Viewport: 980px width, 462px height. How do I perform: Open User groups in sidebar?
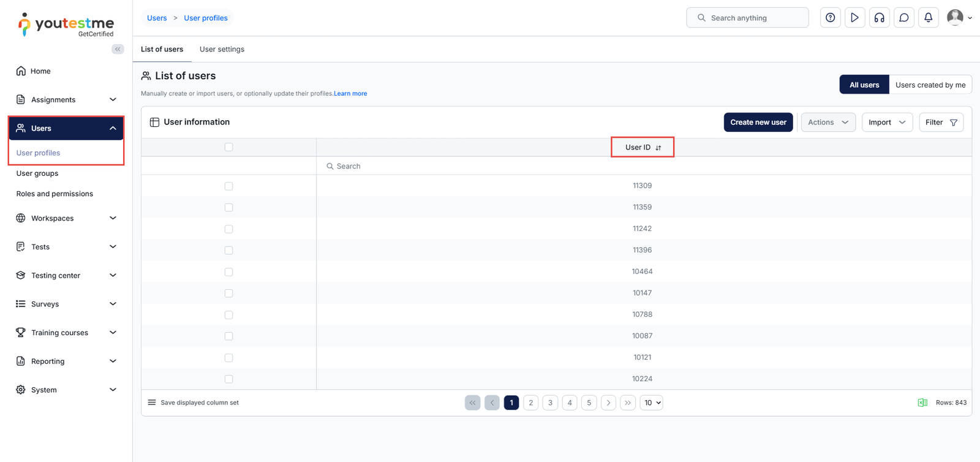37,173
